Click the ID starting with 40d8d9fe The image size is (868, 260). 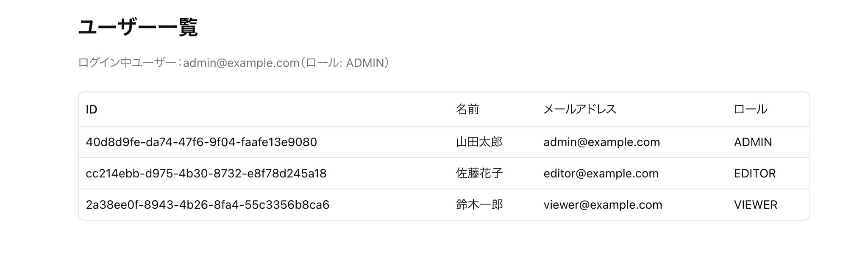201,142
